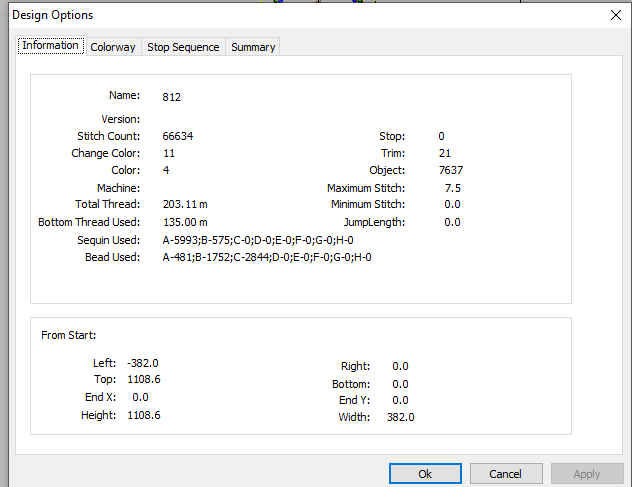Screen dimensions: 632x487
Task: Click the Object value 7637
Action: (451, 170)
